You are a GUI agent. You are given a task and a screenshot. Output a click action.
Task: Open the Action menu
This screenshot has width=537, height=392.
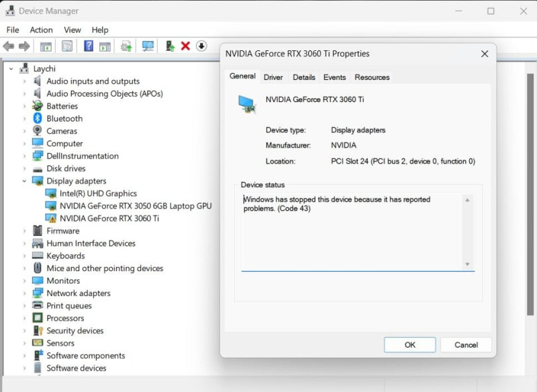tap(41, 30)
